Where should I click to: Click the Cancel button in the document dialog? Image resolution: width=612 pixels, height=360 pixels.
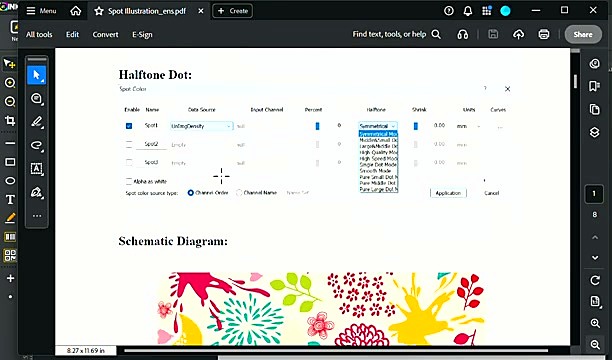pyautogui.click(x=491, y=193)
